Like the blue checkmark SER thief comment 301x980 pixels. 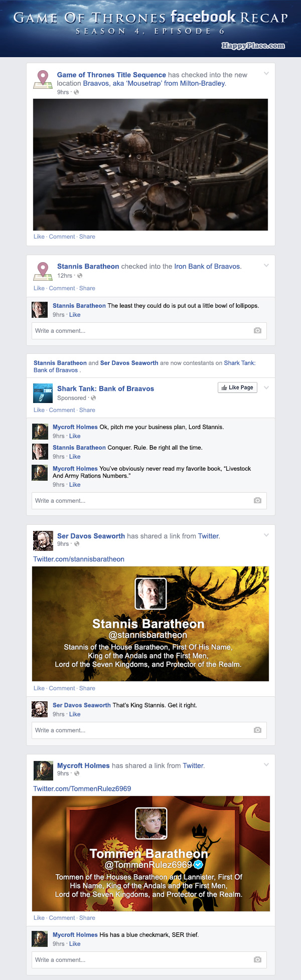pos(75,944)
